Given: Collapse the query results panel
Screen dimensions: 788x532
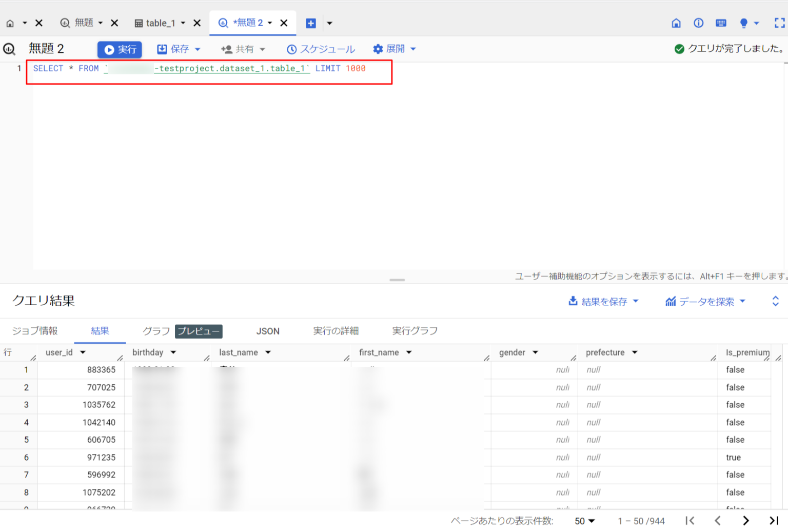Looking at the screenshot, I should tap(775, 301).
